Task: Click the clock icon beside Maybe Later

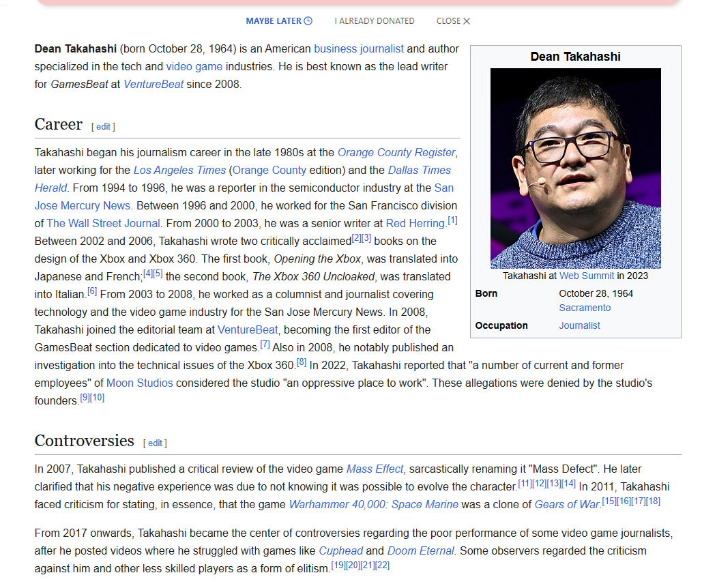Action: pyautogui.click(x=308, y=20)
